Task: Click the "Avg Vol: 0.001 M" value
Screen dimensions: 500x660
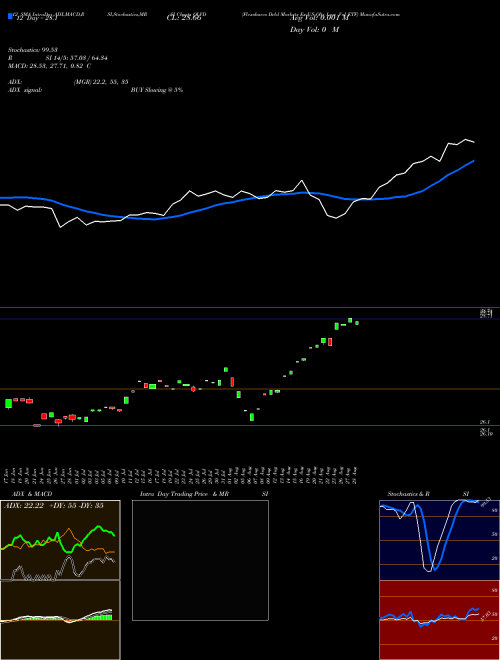Action: [319, 17]
